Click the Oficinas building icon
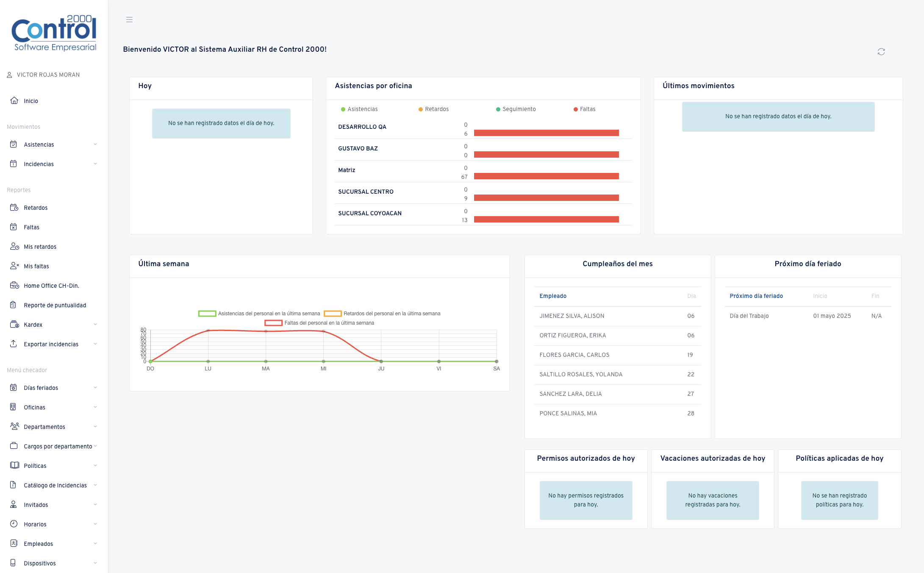924x573 pixels. point(13,407)
